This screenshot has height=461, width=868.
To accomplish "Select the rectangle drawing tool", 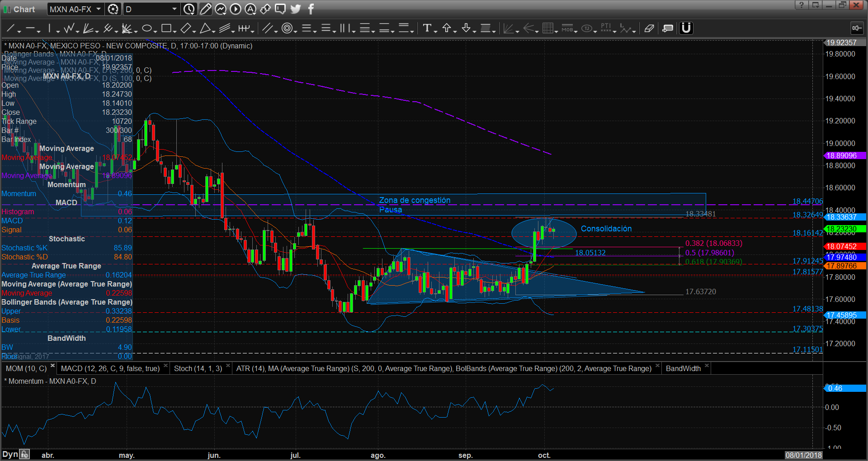I will pos(166,28).
